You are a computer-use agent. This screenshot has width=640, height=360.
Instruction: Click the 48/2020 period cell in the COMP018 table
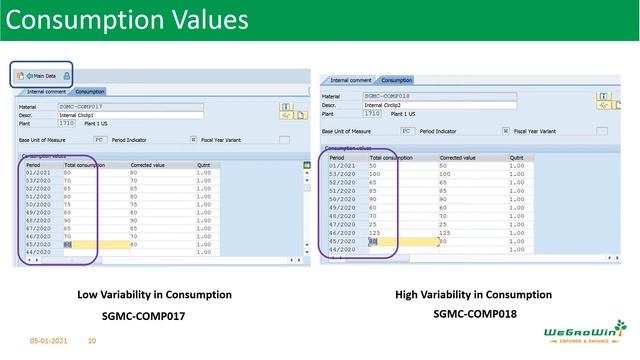point(348,216)
